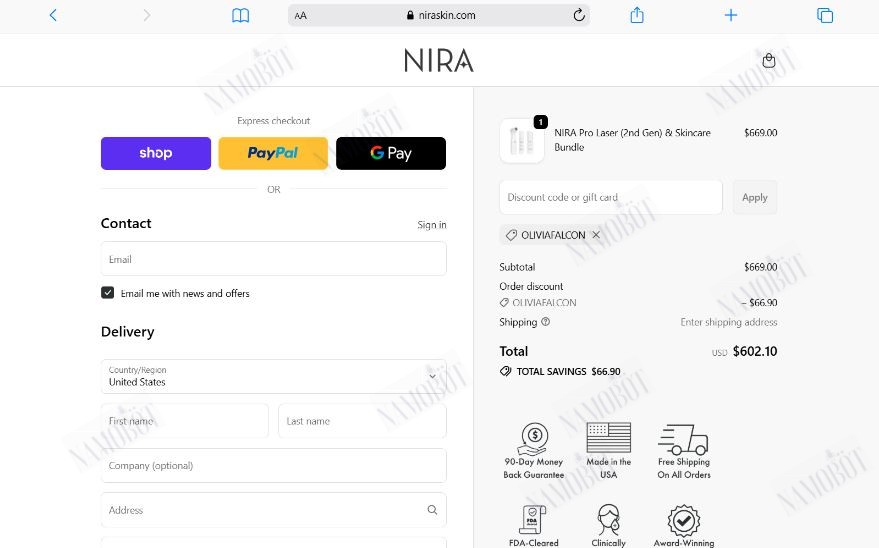Open the Country/Region dropdown
This screenshot has width=879, height=548.
(x=274, y=377)
